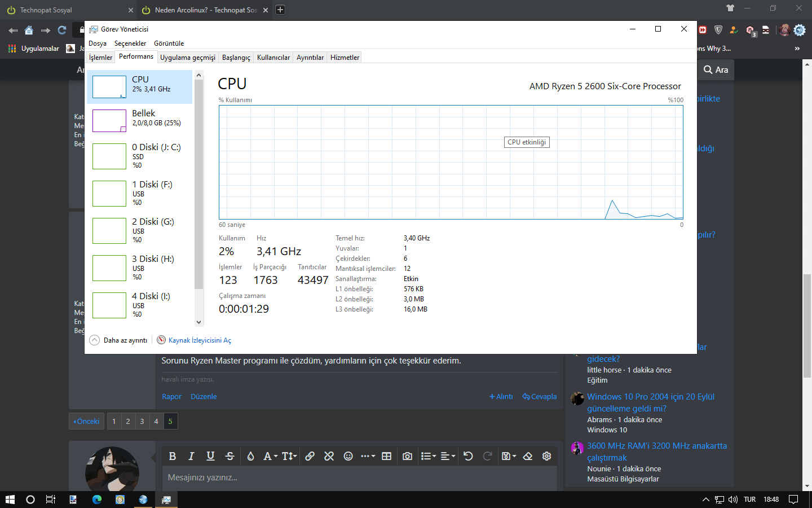Open the drafts save dropdown
The width and height of the screenshot is (812, 508).
(509, 456)
